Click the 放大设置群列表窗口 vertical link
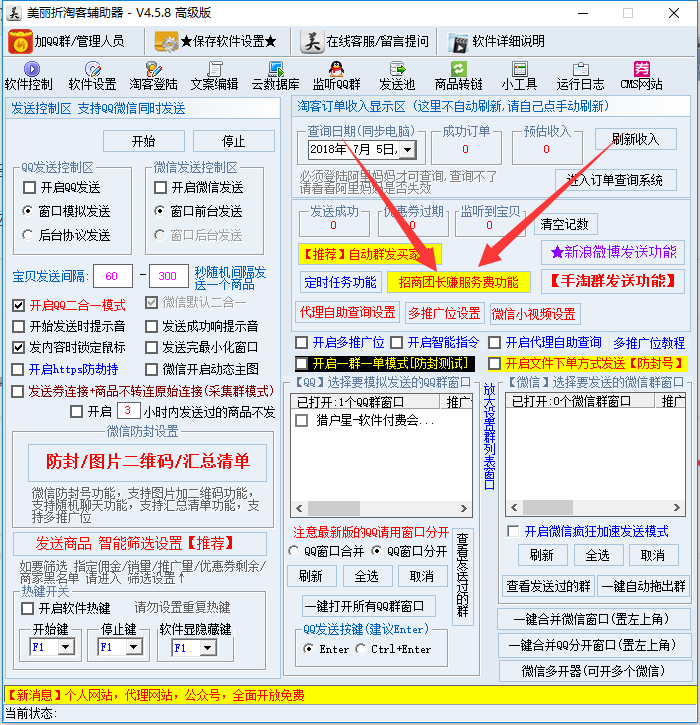Screen dimensions: 700x725 click(489, 436)
